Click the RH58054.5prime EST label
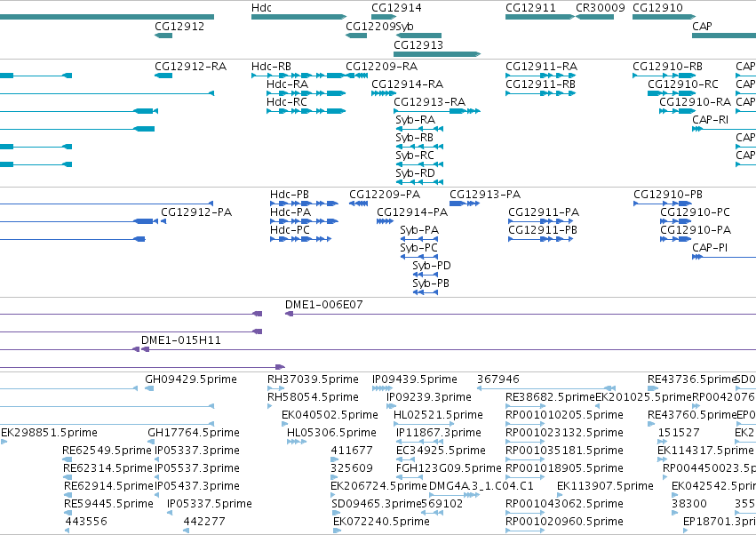756x535 pixels. coord(313,397)
